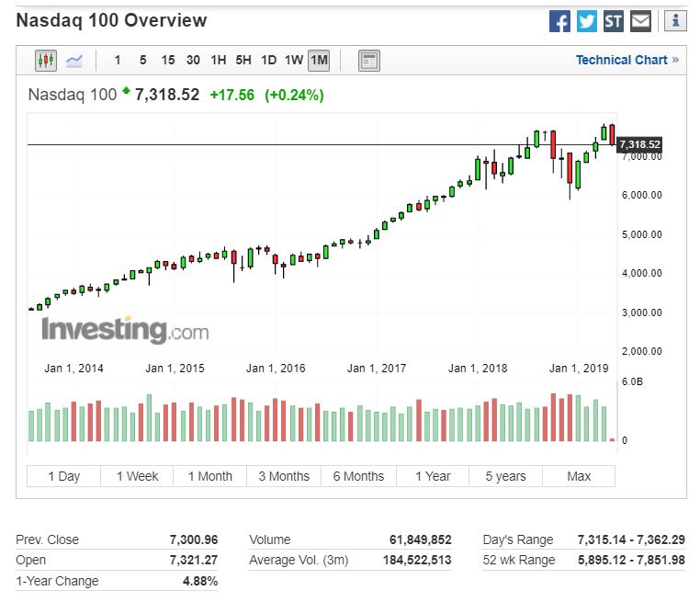Screen dimensions: 700x602
Task: Show the 1 Year range
Action: tap(433, 476)
